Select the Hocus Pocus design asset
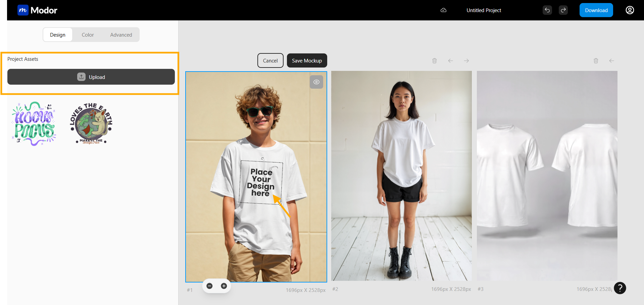 [x=34, y=124]
